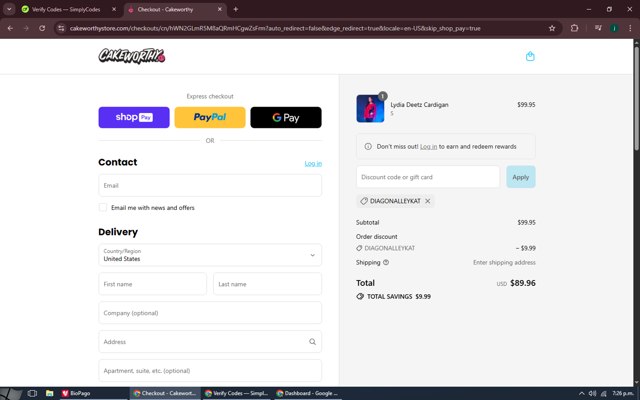
Task: Show hidden system tray icons
Action: click(x=581, y=393)
